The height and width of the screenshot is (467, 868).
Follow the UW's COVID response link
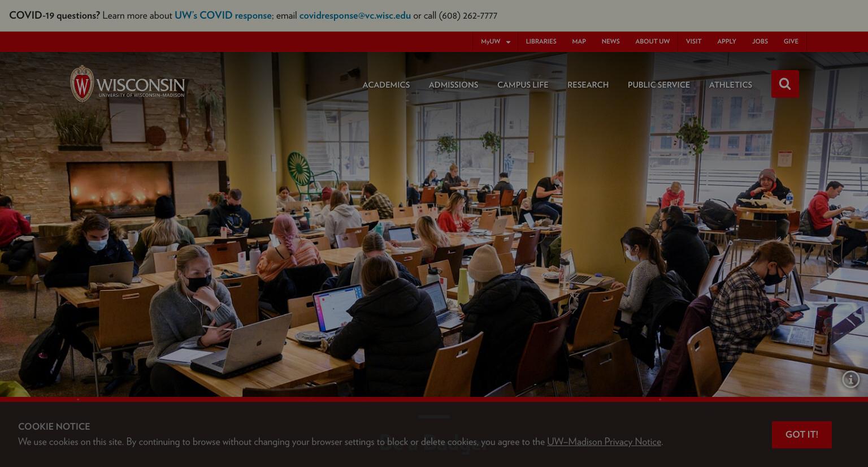(223, 15)
